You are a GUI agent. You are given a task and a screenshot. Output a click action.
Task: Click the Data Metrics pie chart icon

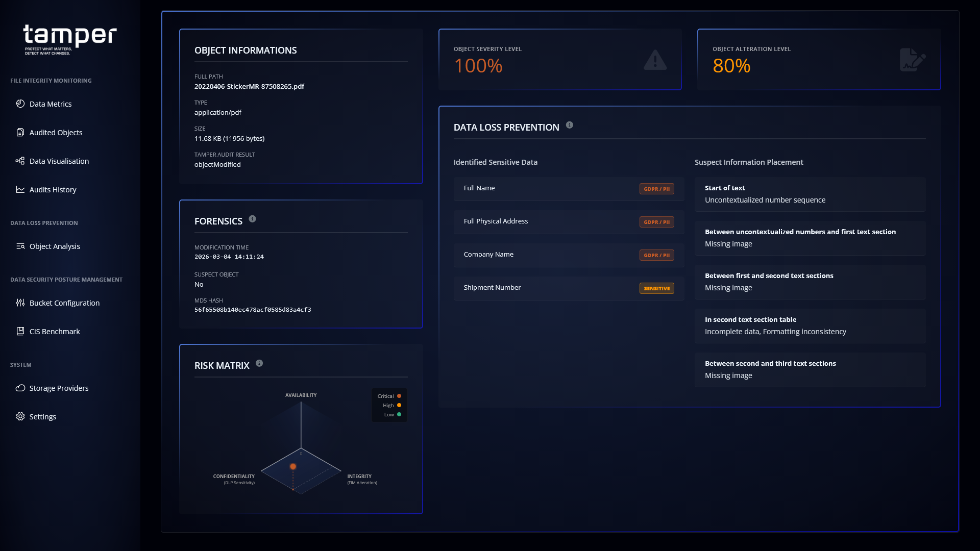[20, 104]
